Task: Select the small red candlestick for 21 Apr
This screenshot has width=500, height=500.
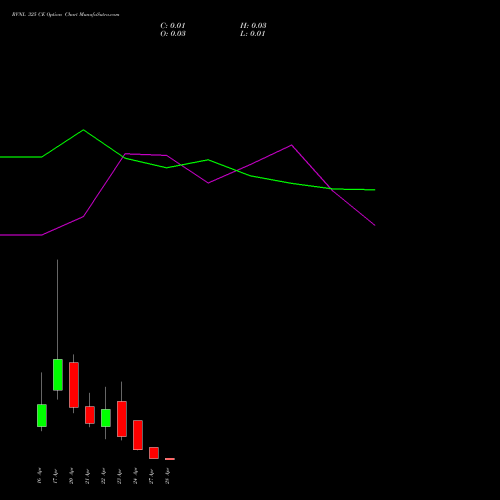Action: click(90, 415)
